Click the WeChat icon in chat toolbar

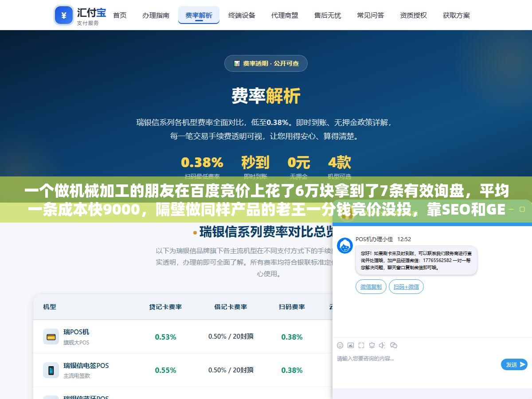pyautogui.click(x=394, y=345)
